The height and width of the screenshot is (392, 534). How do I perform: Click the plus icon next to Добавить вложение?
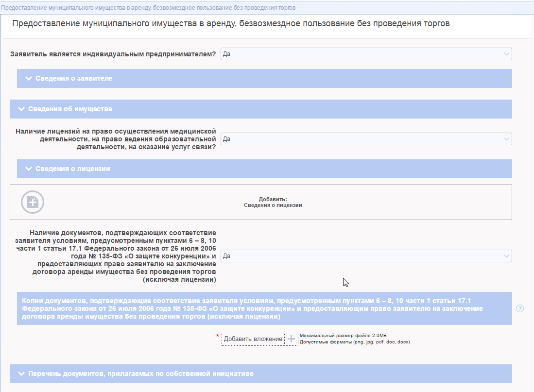coord(291,339)
